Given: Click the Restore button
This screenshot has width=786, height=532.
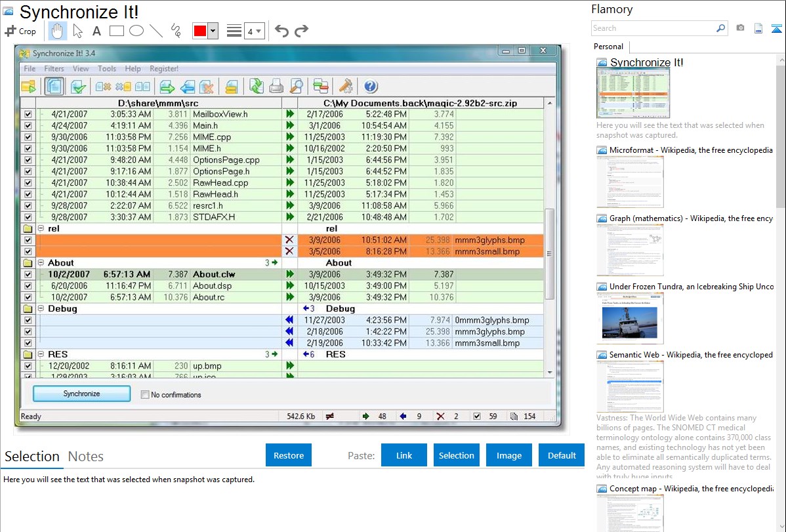Looking at the screenshot, I should coord(289,455).
